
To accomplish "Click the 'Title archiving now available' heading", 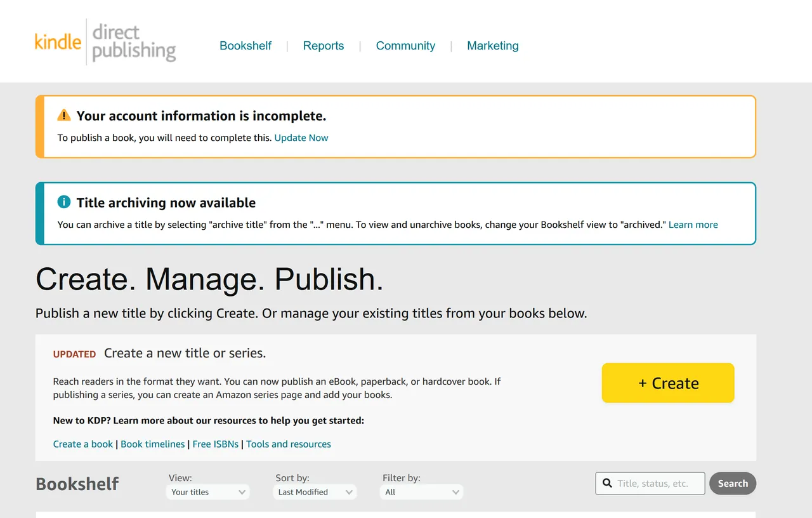I will click(166, 203).
